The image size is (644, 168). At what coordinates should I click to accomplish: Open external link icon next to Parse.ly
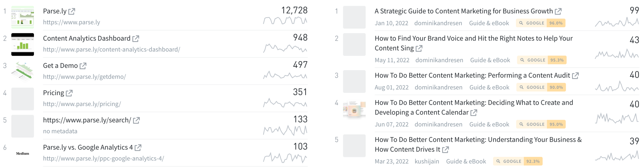click(72, 11)
